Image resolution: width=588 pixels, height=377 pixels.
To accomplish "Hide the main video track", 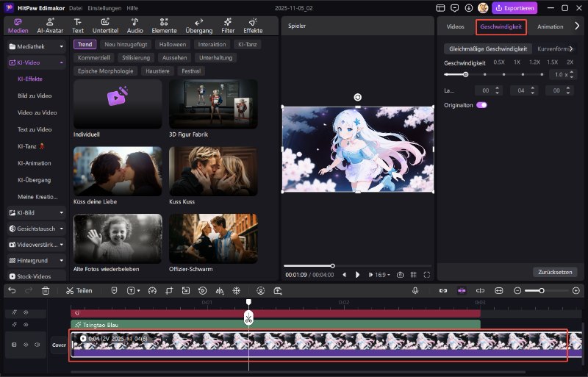I will tap(26, 345).
